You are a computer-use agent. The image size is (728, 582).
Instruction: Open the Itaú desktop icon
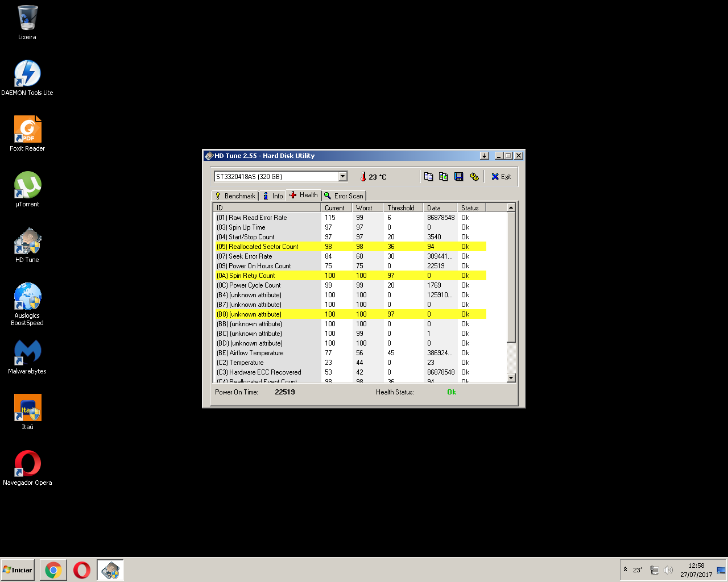click(27, 412)
